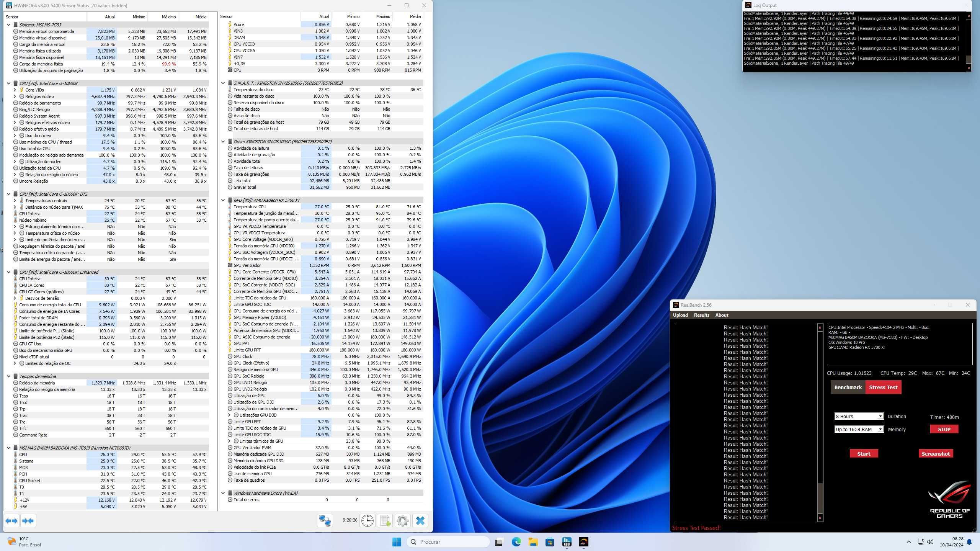
Task: Switch to the Stress Test tab
Action: point(883,387)
